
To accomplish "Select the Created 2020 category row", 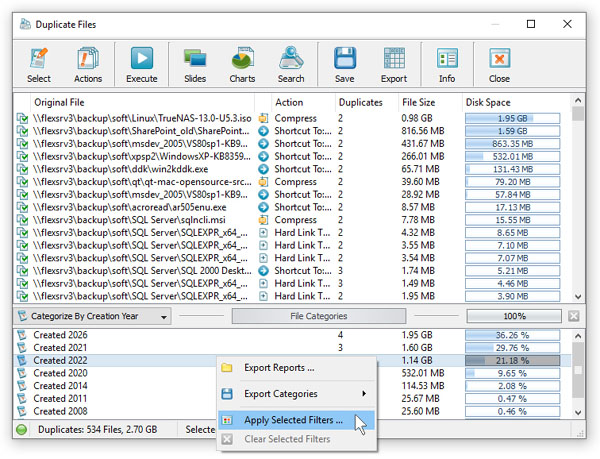I will pyautogui.click(x=293, y=373).
